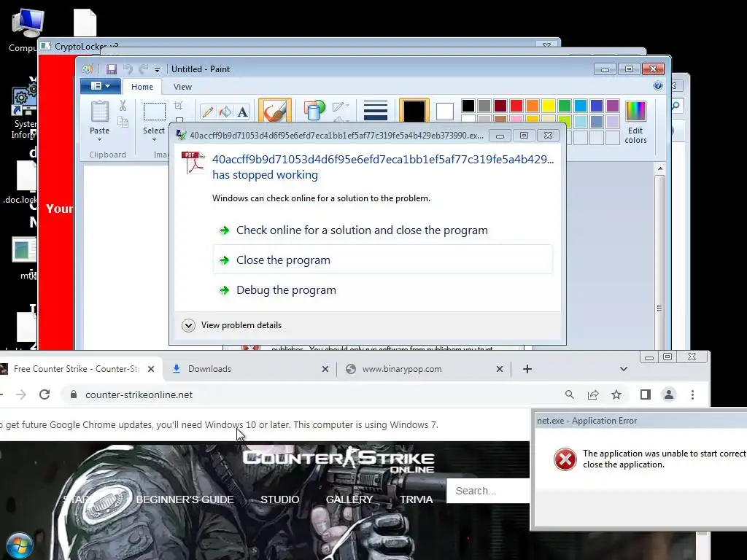Select Color 1 black swatch in Paint
747x560 pixels.
click(x=414, y=111)
